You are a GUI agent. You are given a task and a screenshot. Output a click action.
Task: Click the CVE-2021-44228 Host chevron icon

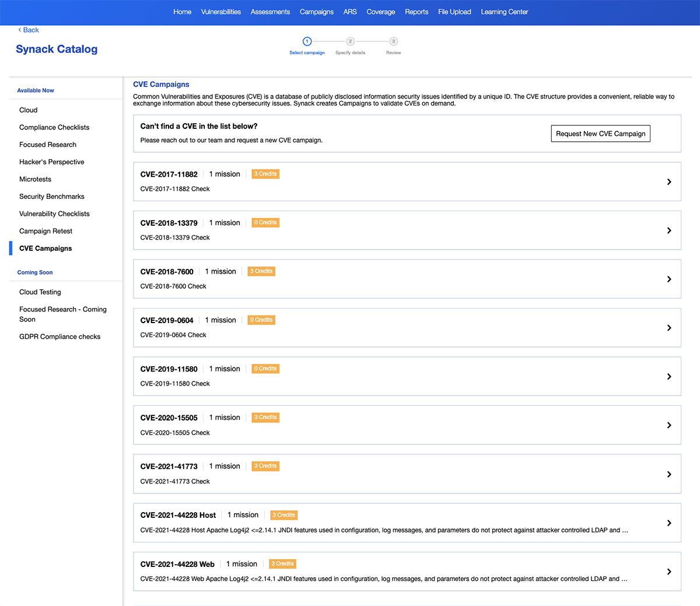coord(669,523)
